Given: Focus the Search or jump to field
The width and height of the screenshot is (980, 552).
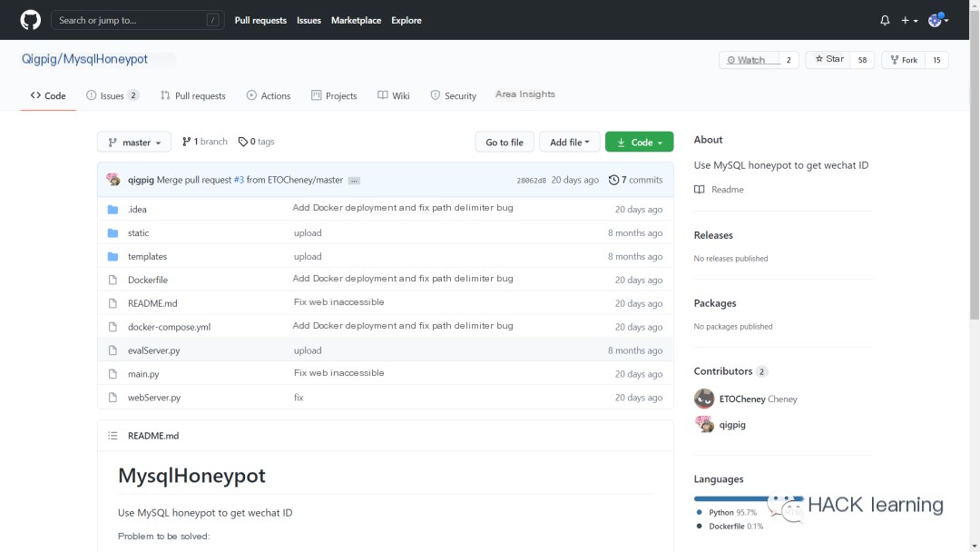Looking at the screenshot, I should coord(138,20).
